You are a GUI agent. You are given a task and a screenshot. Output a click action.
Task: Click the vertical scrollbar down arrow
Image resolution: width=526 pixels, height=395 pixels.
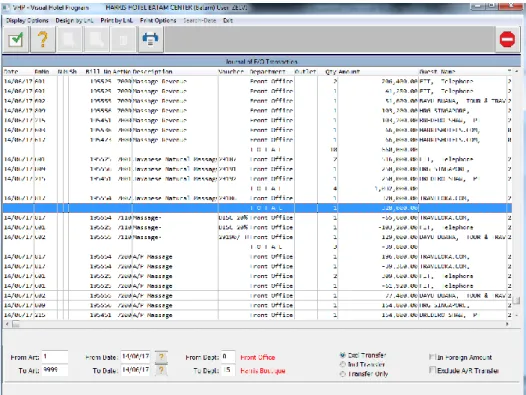[517, 315]
